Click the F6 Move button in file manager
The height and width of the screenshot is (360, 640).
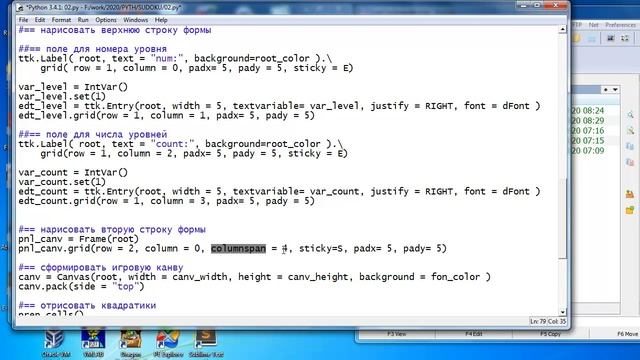point(628,334)
